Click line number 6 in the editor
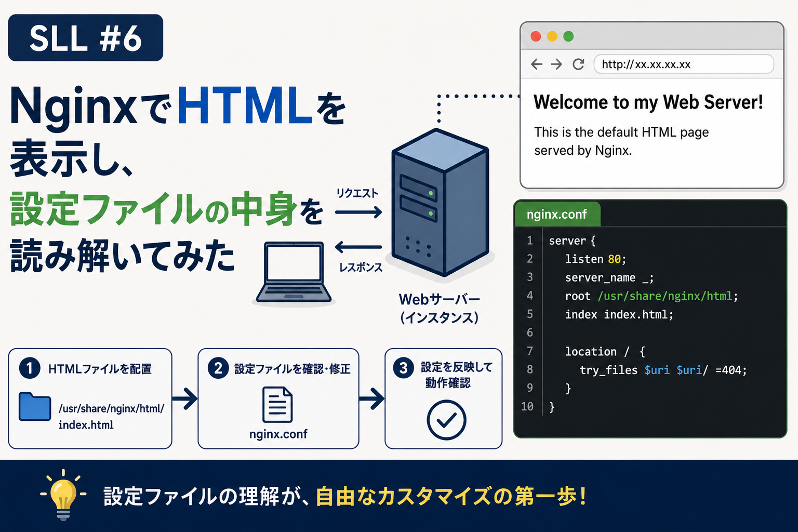The height and width of the screenshot is (532, 798). coord(530,332)
